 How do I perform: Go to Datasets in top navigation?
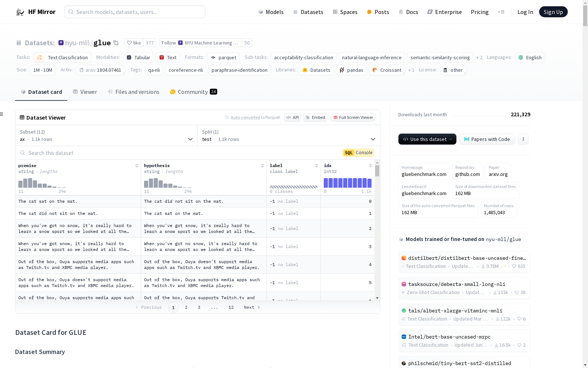(308, 12)
